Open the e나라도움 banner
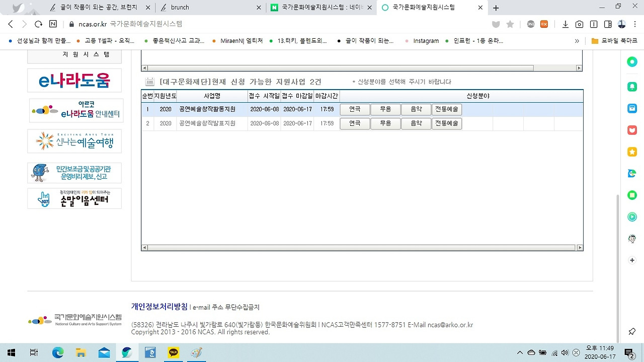 click(x=74, y=81)
